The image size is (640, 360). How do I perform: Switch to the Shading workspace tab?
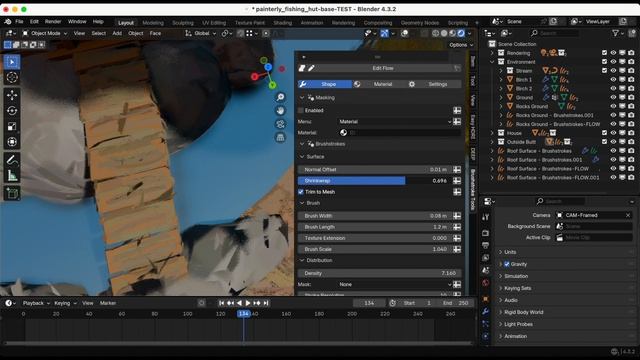(x=282, y=23)
